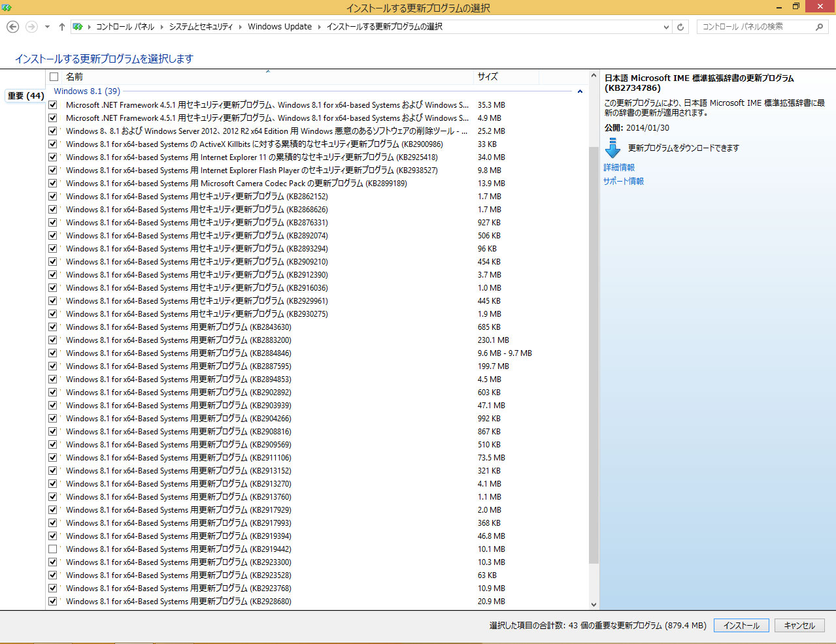Click the Up folder arrow

(x=61, y=27)
